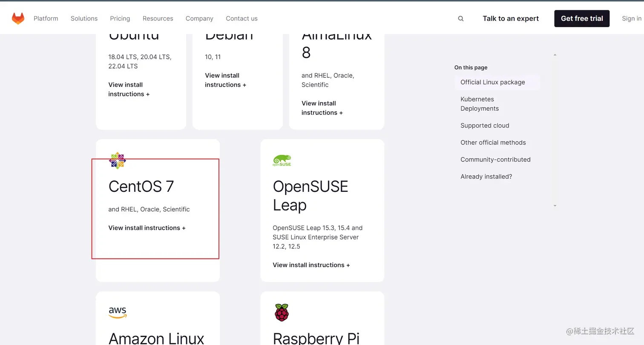Click Debian versions '10, 11' text

(213, 57)
